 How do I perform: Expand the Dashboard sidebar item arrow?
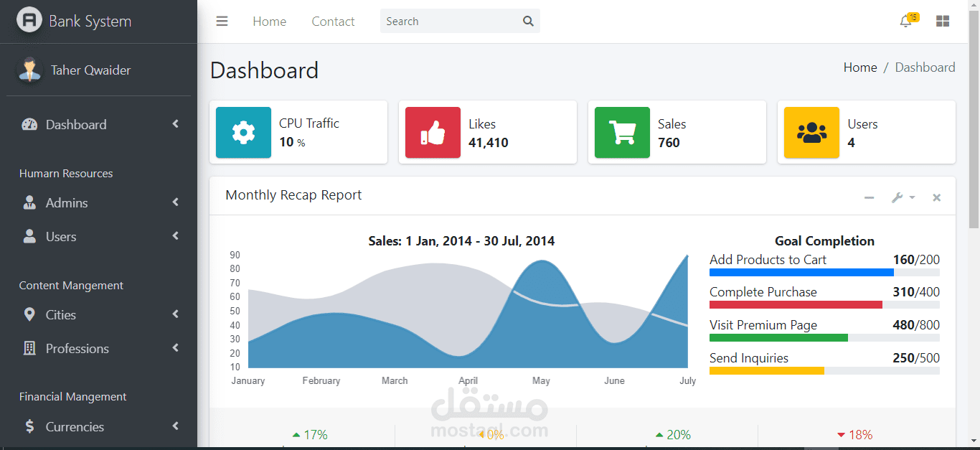176,124
